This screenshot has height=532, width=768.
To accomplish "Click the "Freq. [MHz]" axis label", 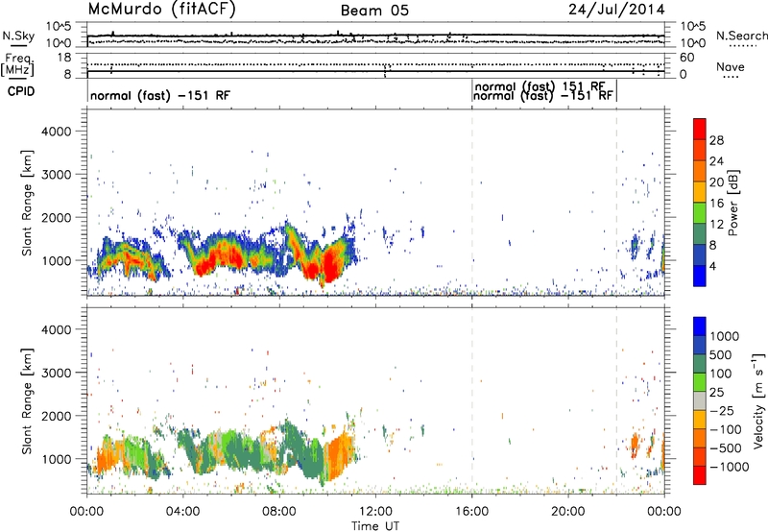I will click(x=17, y=65).
